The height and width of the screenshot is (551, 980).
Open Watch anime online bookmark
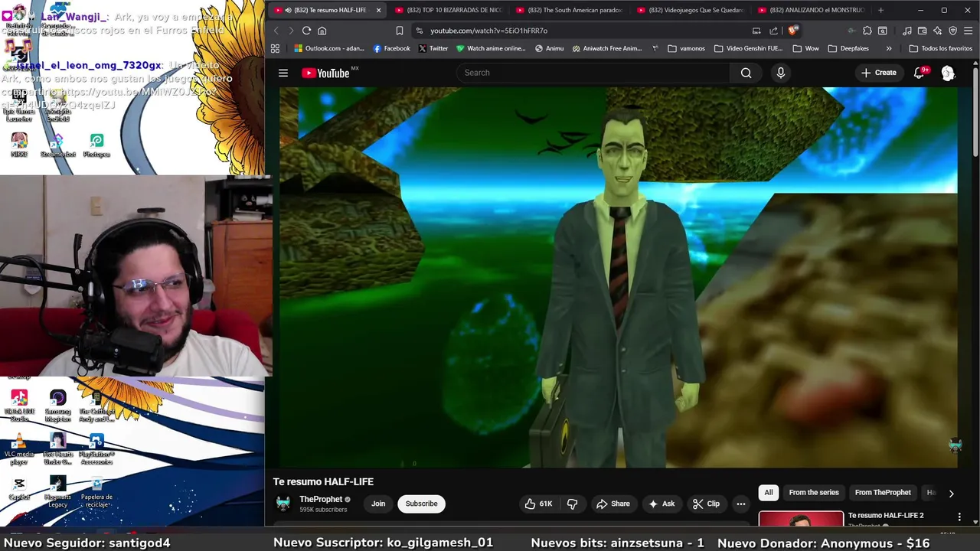click(x=491, y=48)
